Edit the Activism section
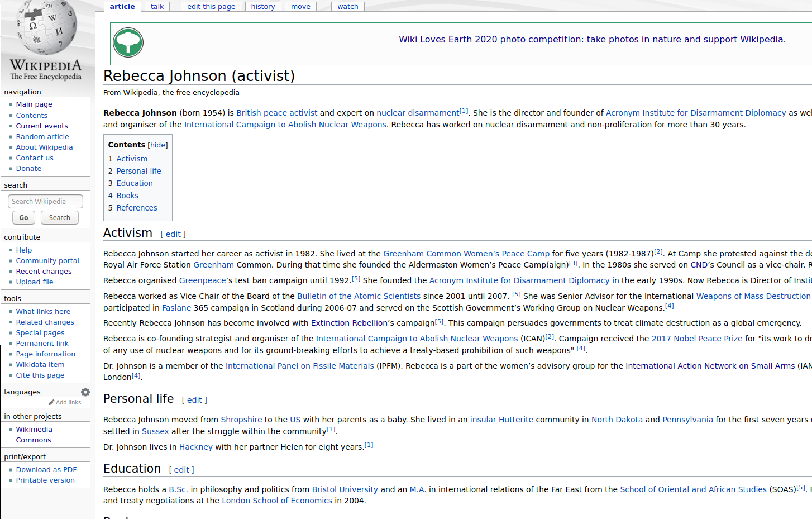The width and height of the screenshot is (812, 519). pos(173,234)
